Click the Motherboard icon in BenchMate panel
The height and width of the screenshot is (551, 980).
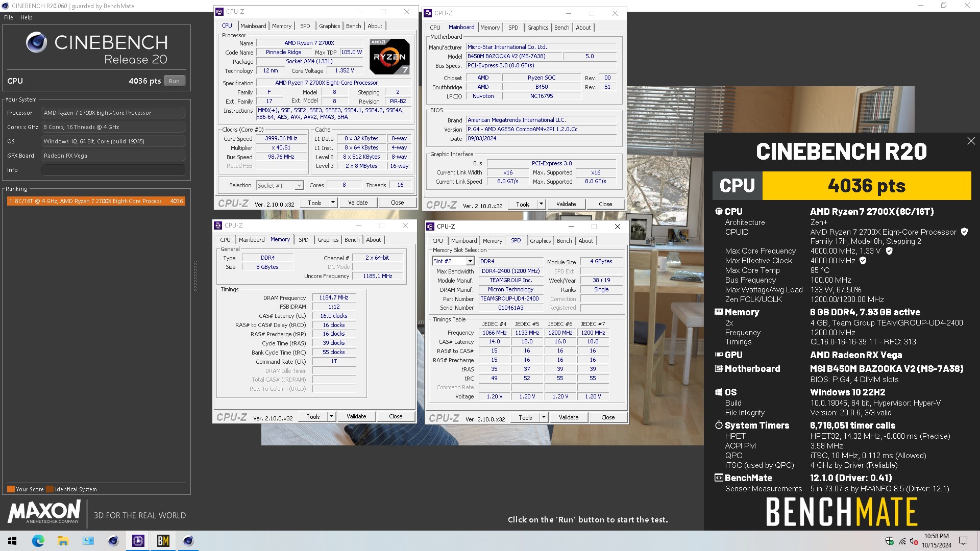pyautogui.click(x=719, y=368)
